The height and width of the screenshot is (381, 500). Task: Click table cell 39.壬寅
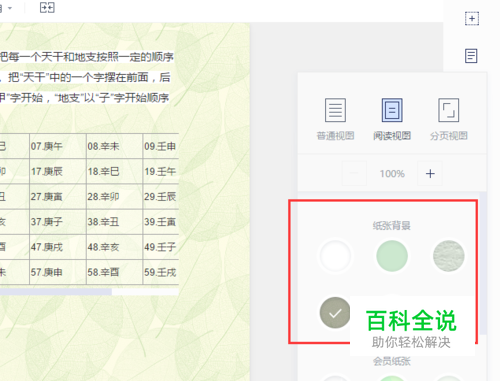161,222
